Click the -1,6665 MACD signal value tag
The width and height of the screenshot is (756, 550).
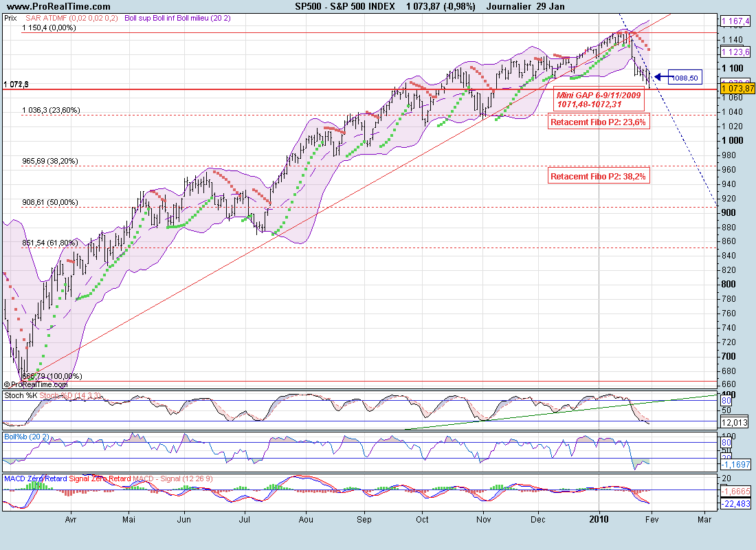click(735, 491)
